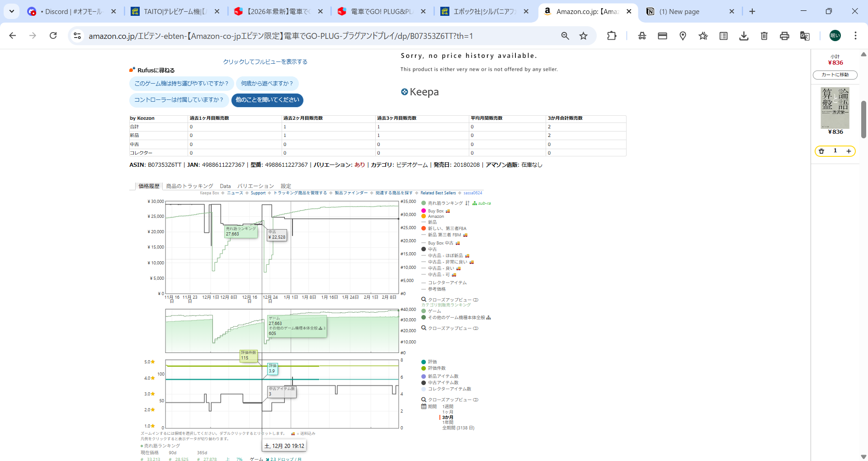Open the Related Best Sellers link

click(438, 193)
